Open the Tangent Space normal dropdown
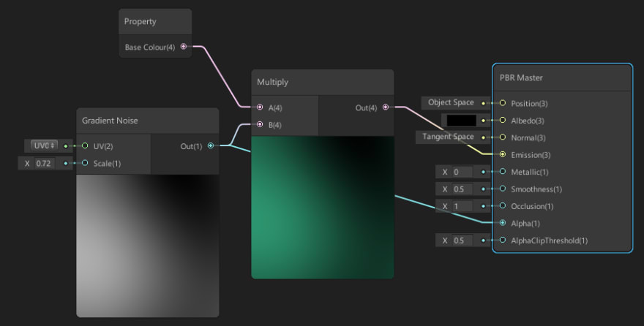 coord(448,137)
